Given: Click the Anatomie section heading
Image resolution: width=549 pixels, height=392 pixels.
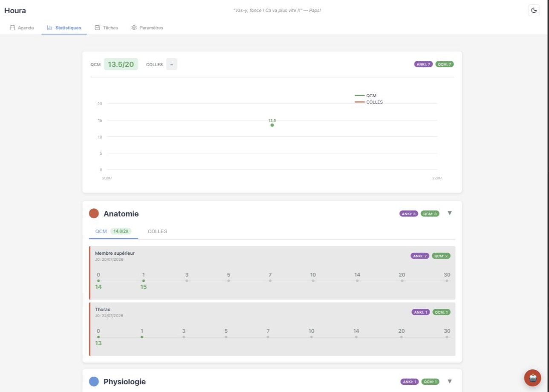Looking at the screenshot, I should click(121, 213).
